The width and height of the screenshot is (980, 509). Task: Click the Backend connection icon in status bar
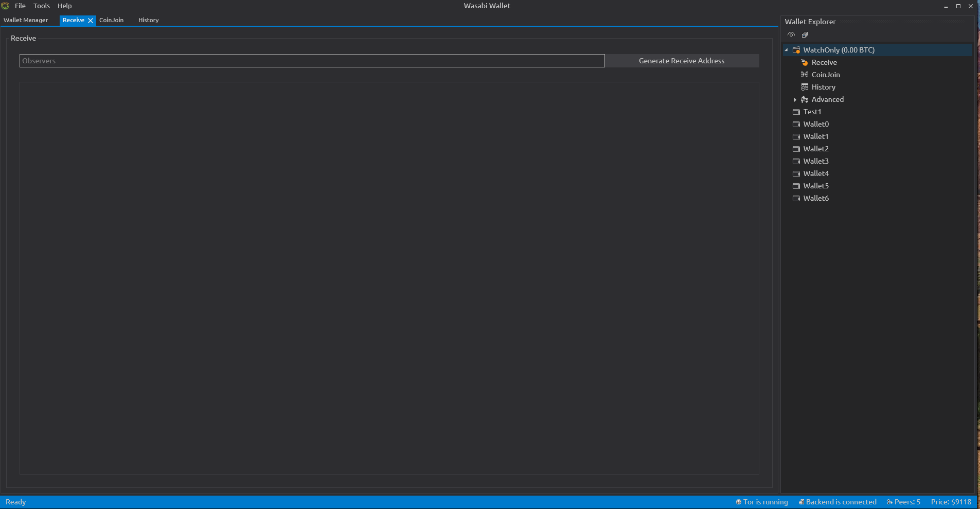coord(801,502)
